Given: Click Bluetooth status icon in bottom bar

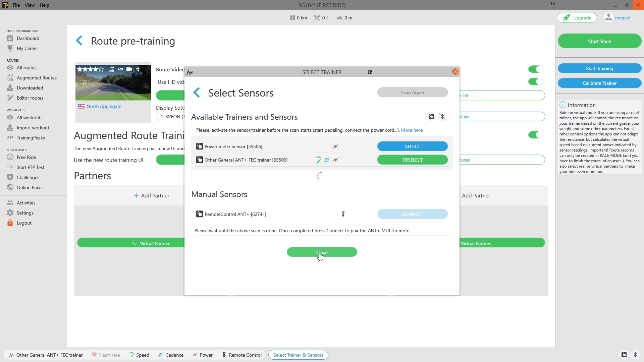Looking at the screenshot, I should 635,355.
